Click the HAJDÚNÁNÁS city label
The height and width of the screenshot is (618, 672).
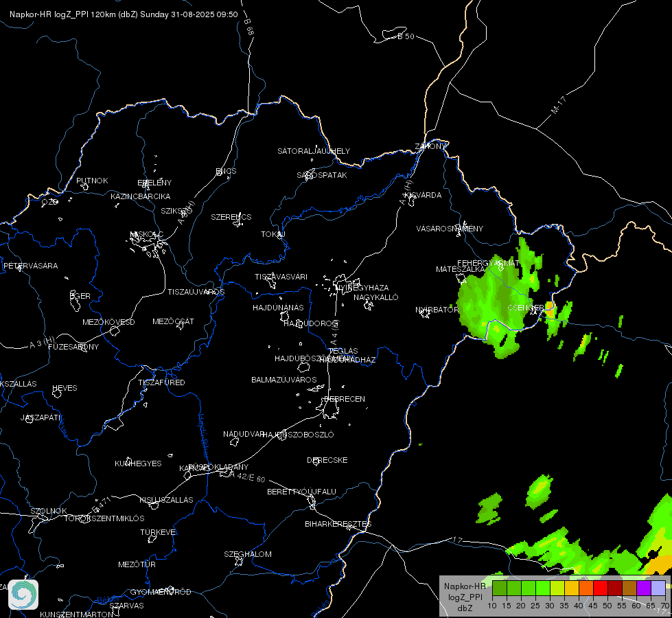[278, 308]
